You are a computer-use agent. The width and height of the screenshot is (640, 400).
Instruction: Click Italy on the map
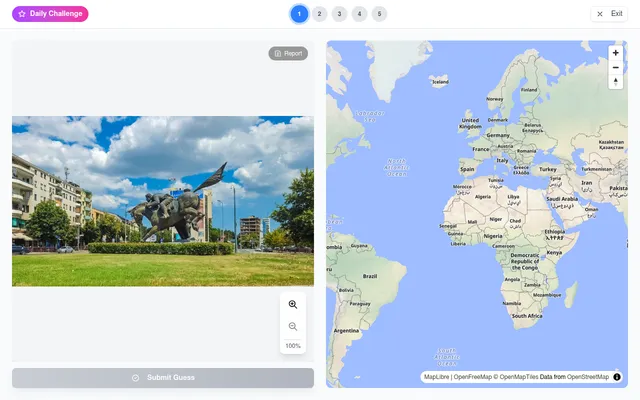click(502, 160)
